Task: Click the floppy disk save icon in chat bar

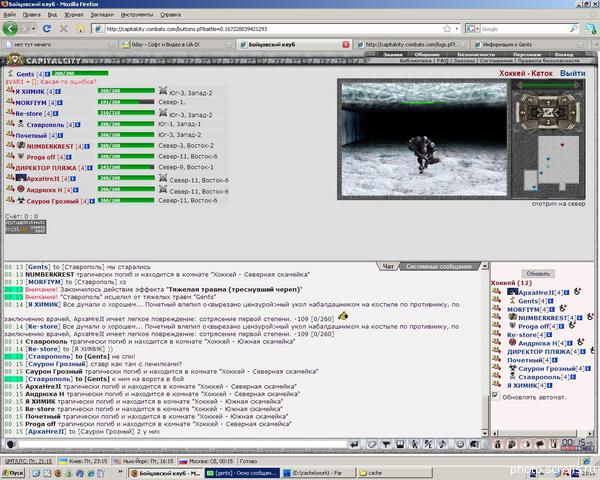Action: [x=400, y=444]
